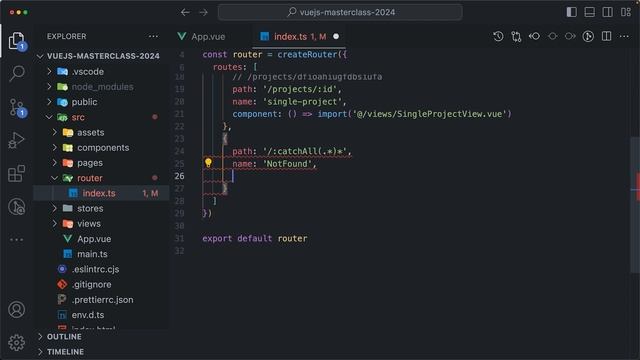
Task: Expand the views folder
Action: pyautogui.click(x=101, y=224)
